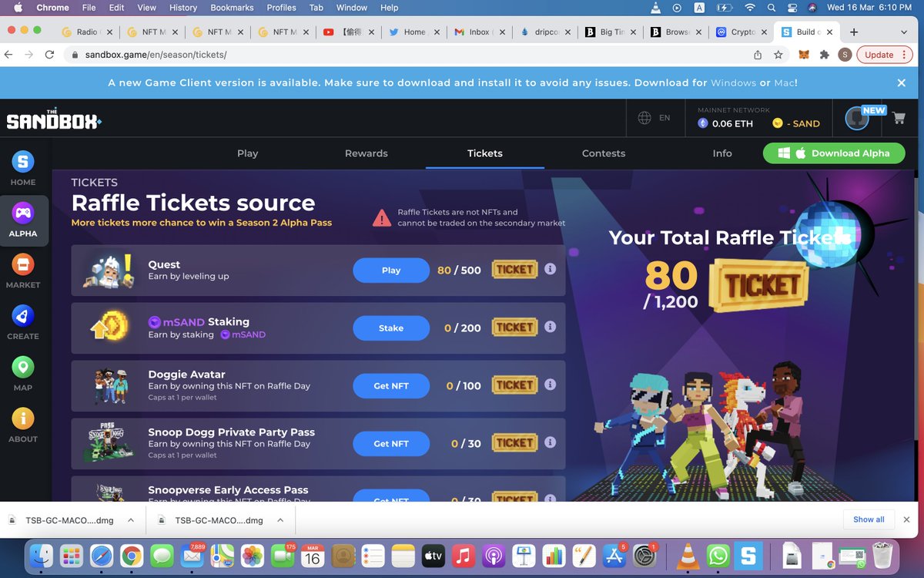Open the App Store in the Dock
Screen dimensions: 924x578
pos(616,555)
